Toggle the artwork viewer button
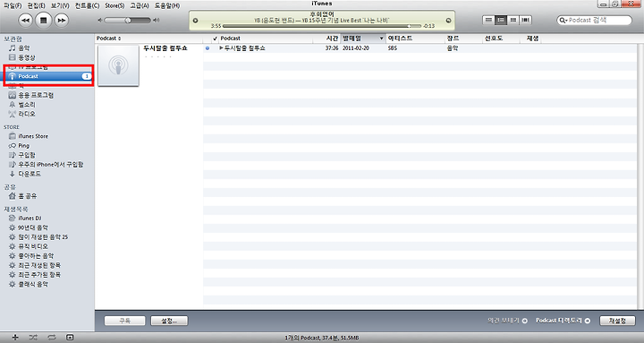Viewport: 644px width, 343px height. click(x=70, y=338)
